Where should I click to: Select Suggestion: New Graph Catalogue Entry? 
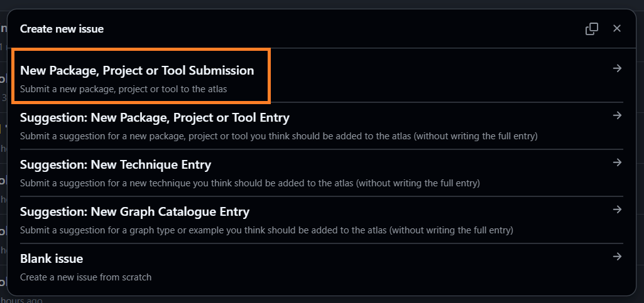point(134,212)
